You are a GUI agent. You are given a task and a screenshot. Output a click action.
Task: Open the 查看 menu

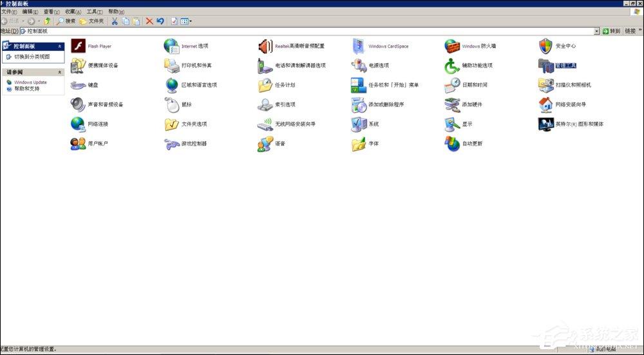click(x=52, y=12)
